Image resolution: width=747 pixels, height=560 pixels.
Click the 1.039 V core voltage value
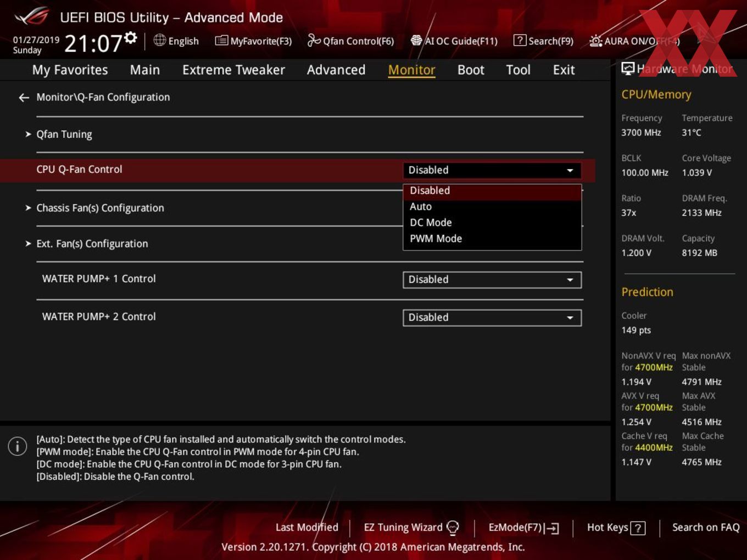pyautogui.click(x=696, y=173)
